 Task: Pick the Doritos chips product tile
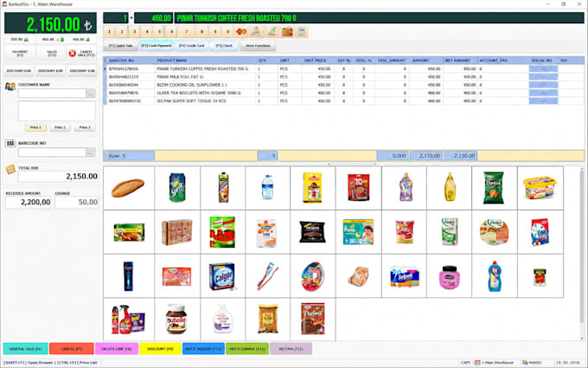tap(495, 188)
